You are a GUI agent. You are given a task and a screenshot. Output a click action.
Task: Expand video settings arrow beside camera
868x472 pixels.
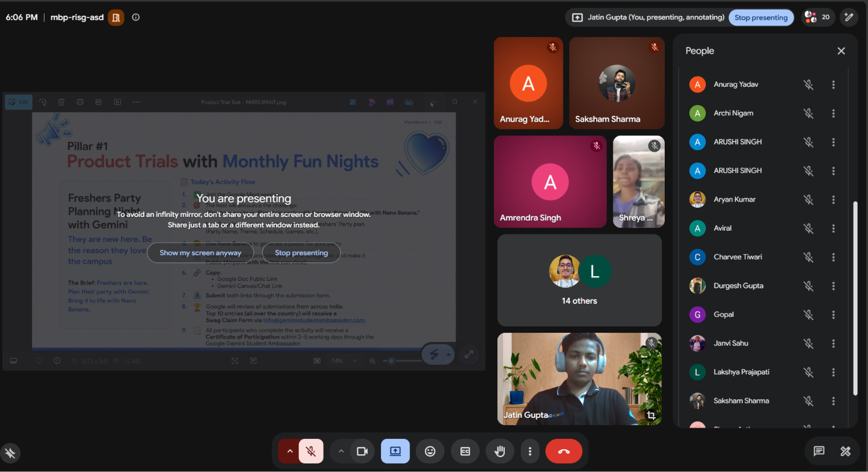pos(341,451)
